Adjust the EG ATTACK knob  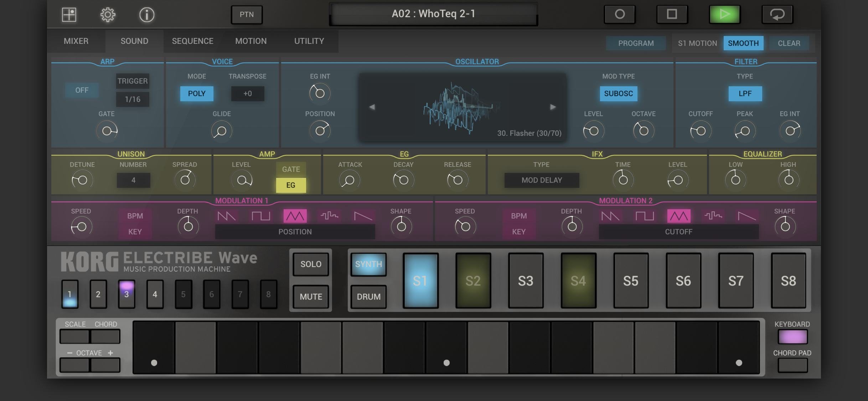350,180
